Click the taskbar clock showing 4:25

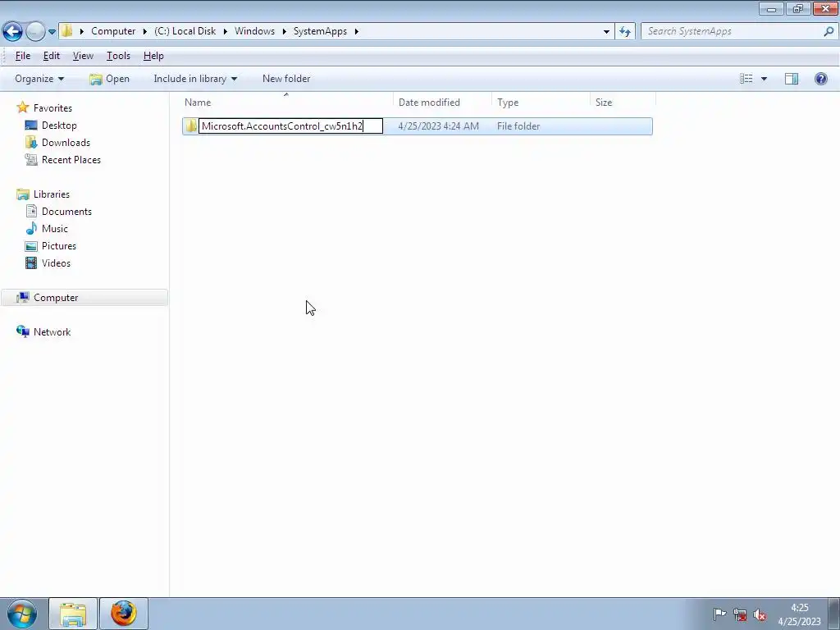pos(799,614)
